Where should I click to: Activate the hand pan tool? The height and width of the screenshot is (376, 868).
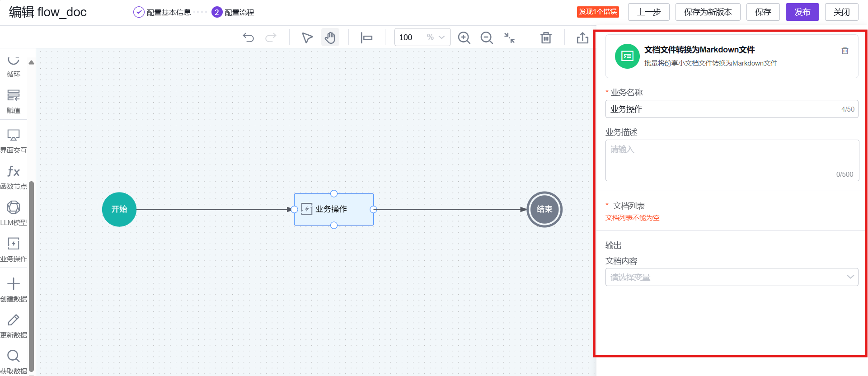[330, 38]
